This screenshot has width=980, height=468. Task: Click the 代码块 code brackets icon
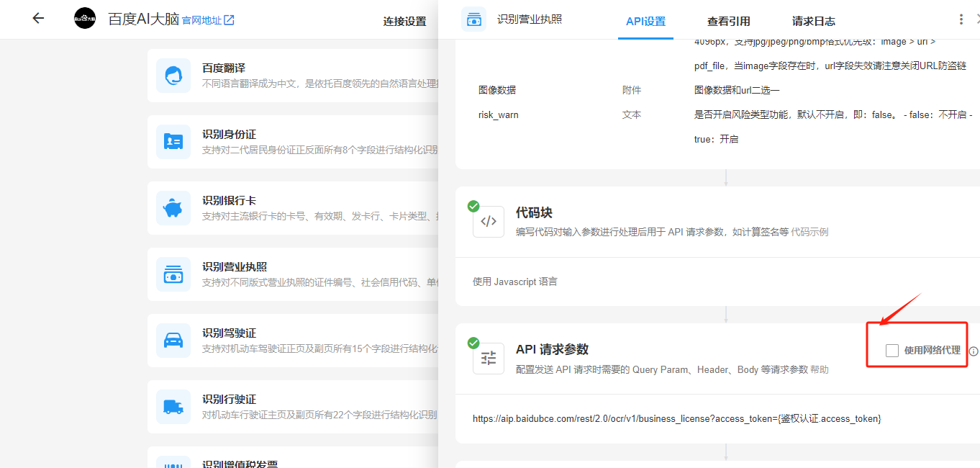(488, 222)
